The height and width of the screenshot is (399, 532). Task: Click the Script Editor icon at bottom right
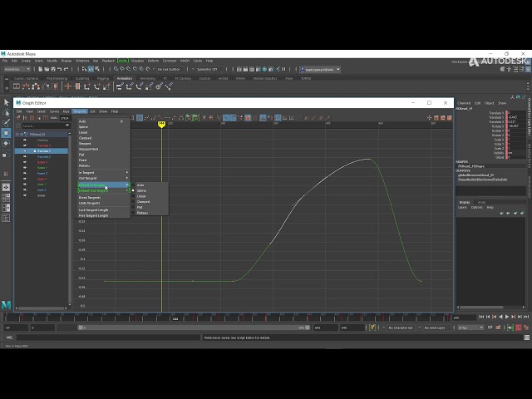click(526, 337)
